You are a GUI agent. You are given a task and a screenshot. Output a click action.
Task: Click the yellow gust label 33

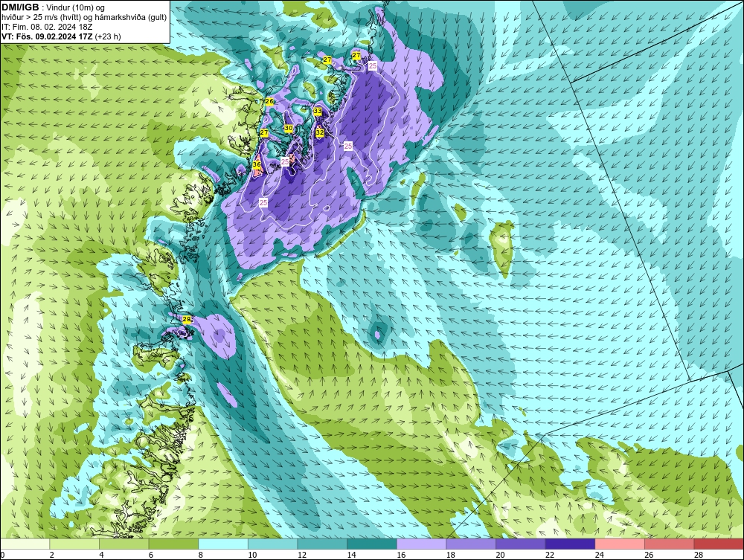318,111
